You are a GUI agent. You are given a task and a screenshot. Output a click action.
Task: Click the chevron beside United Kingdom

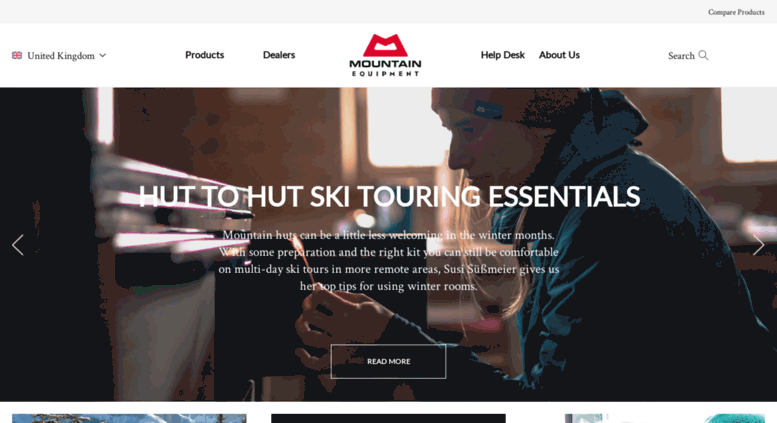[103, 55]
